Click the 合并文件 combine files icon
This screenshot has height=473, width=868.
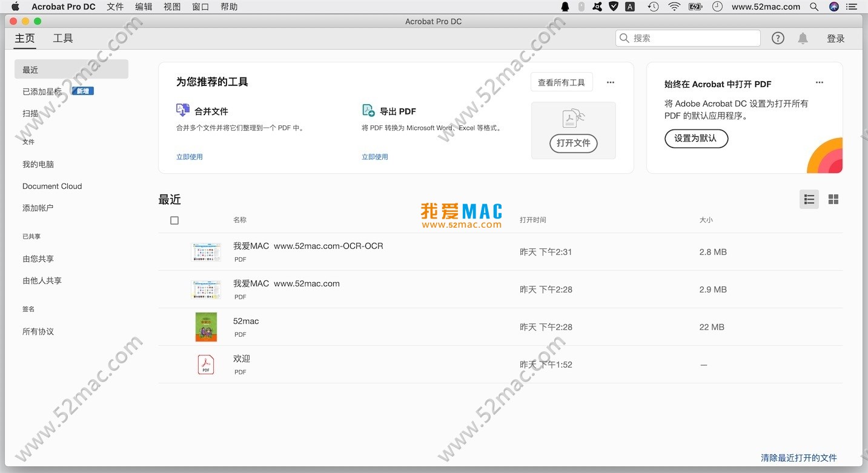click(x=183, y=110)
